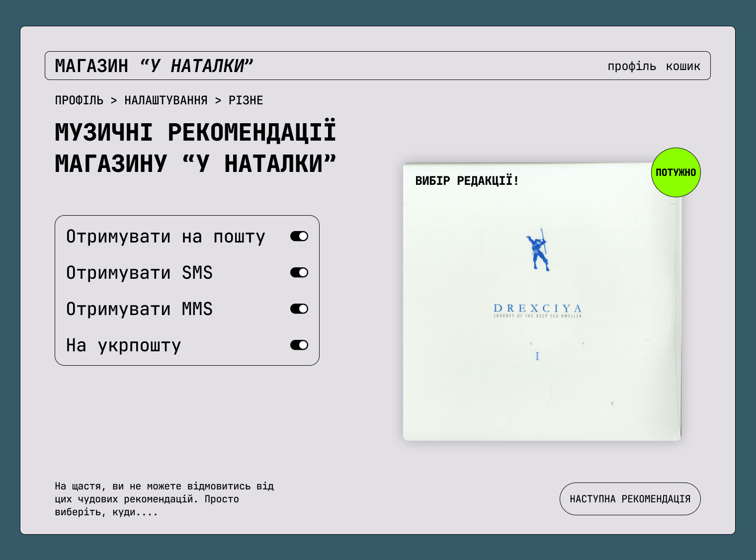Screen dimensions: 756x560
Task: Click the «Наступна рекомендація» button
Action: tap(630, 499)
